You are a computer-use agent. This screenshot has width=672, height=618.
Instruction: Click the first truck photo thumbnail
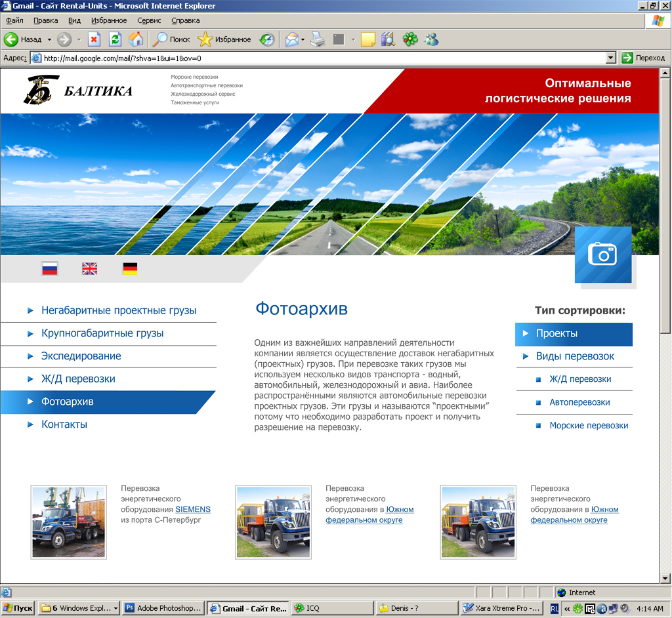coord(68,522)
